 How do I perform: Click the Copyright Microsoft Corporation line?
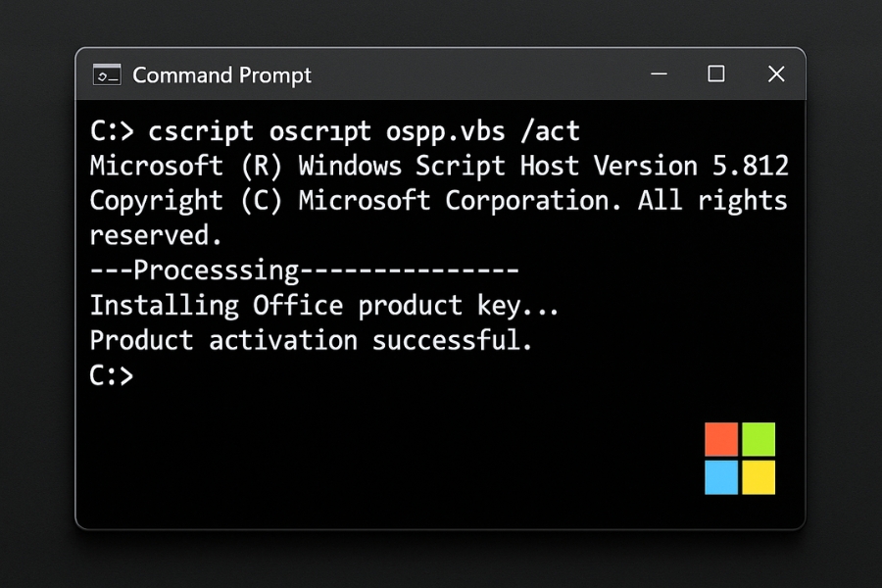point(439,201)
